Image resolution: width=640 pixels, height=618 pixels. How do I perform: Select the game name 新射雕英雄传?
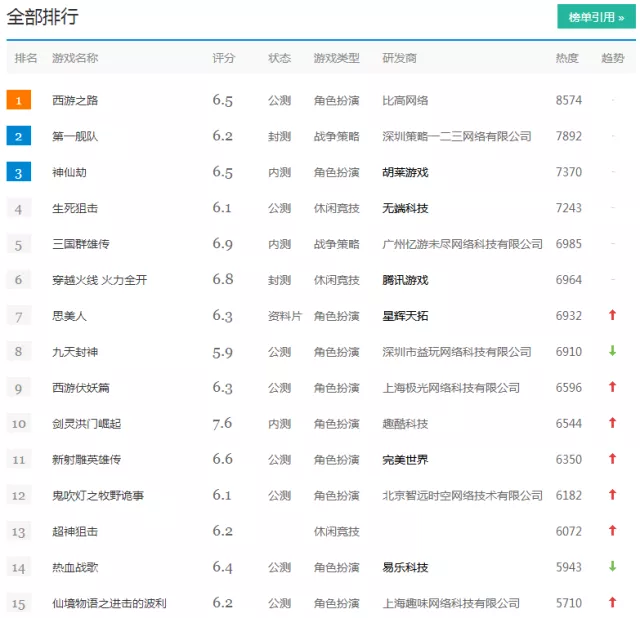pyautogui.click(x=87, y=460)
